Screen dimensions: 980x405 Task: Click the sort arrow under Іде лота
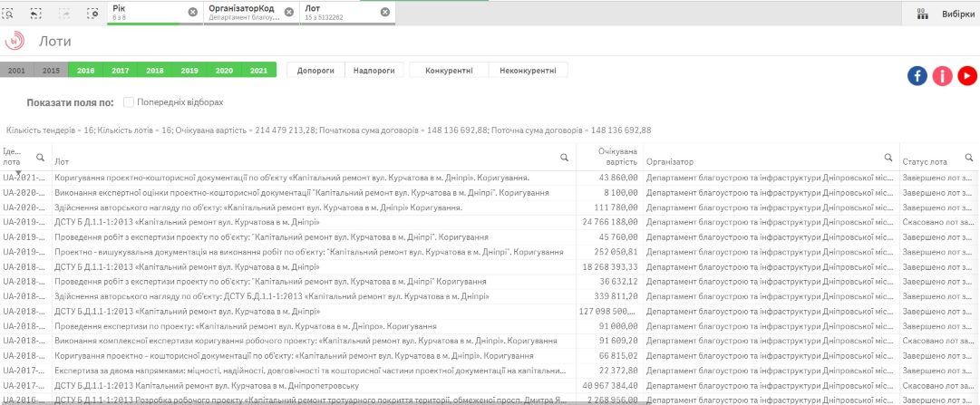tap(19, 172)
